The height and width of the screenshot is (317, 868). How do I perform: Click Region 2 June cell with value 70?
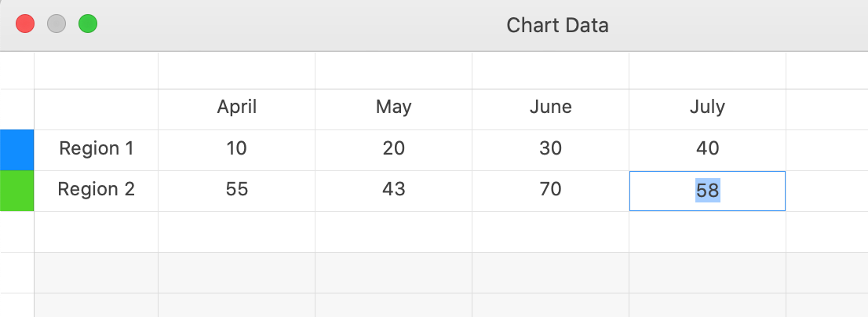coord(550,189)
